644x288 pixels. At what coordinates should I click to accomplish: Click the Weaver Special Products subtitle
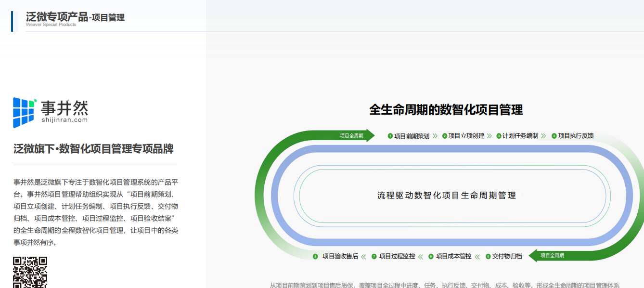pyautogui.click(x=52, y=23)
